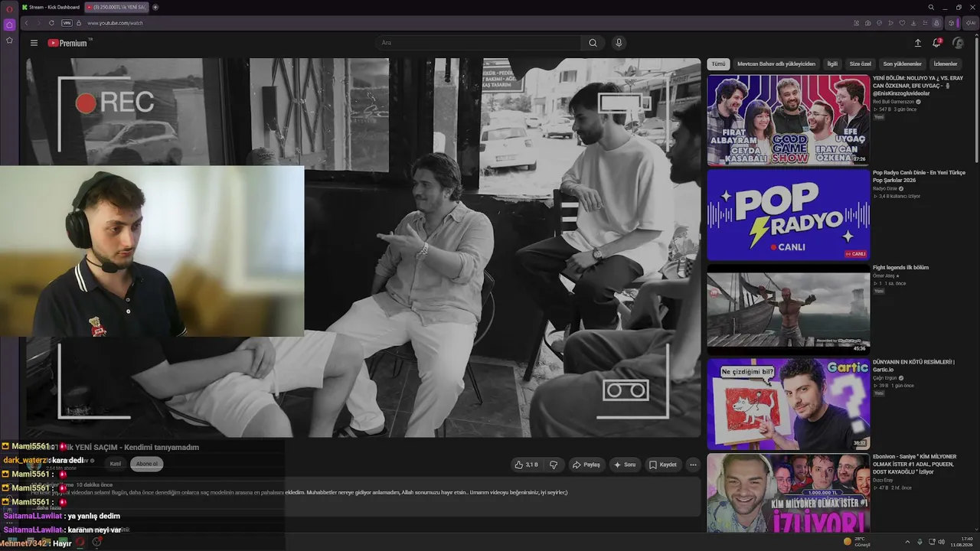Open the Kim Milyoner Olmak İster thumbnail

(789, 494)
